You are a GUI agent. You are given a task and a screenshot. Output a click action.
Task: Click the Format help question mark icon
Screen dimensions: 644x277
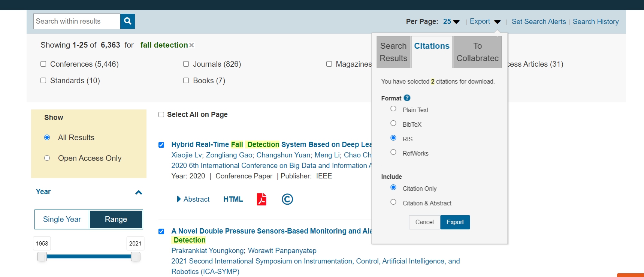pyautogui.click(x=407, y=98)
